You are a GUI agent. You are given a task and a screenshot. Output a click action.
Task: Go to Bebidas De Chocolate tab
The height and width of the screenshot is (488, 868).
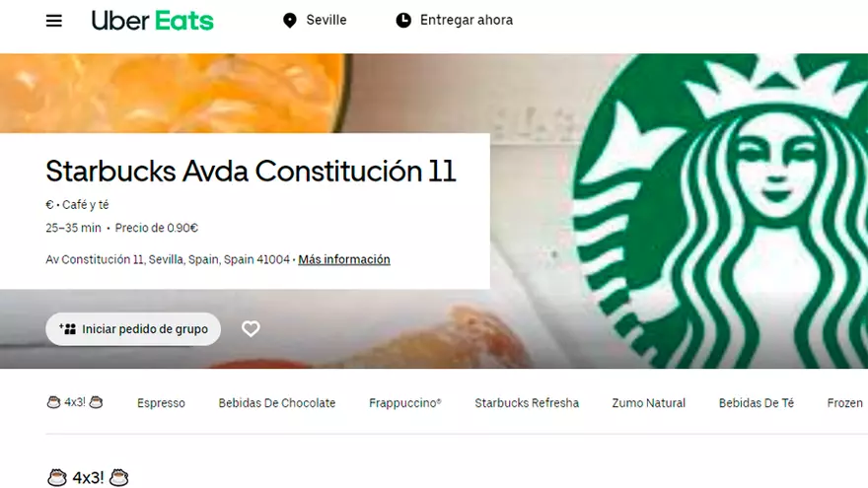(x=277, y=403)
